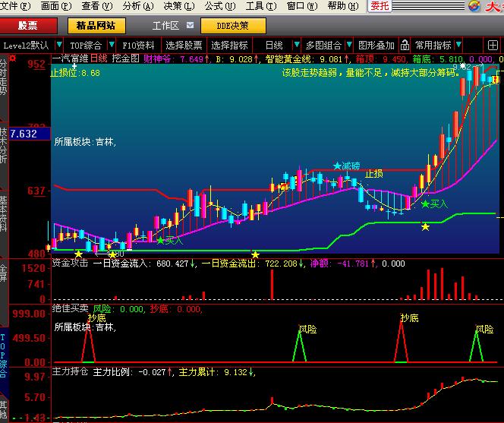Click the red gear icon above the price axis

13,58
